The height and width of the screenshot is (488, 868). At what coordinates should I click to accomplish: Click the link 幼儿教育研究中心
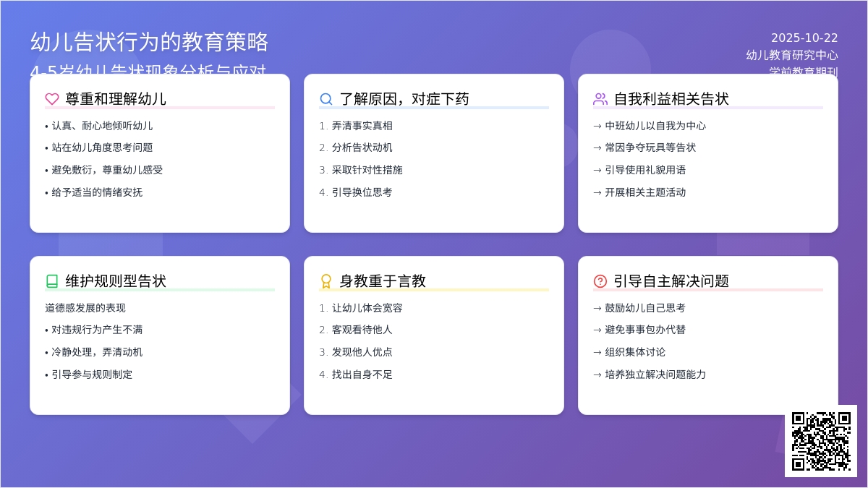click(793, 56)
